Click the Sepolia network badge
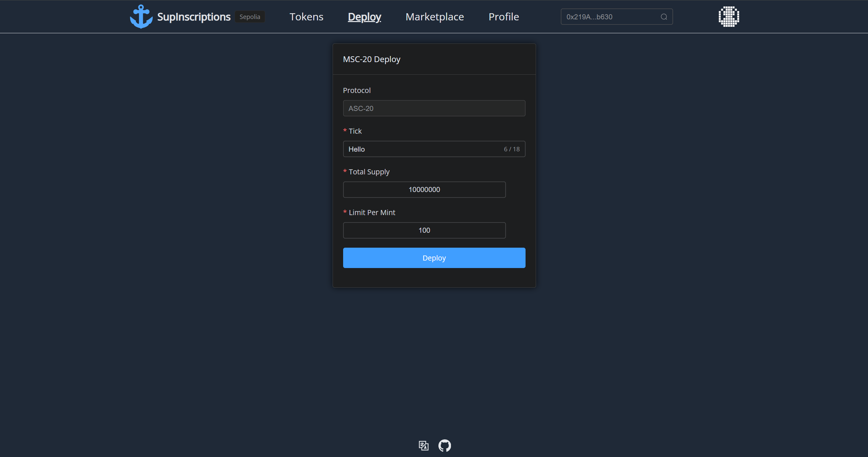This screenshot has width=868, height=457. tap(250, 17)
